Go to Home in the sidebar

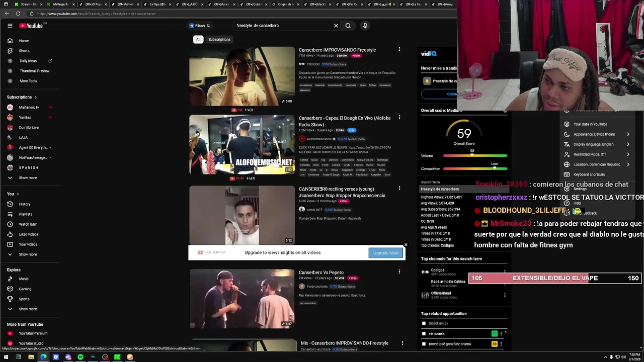point(24,41)
